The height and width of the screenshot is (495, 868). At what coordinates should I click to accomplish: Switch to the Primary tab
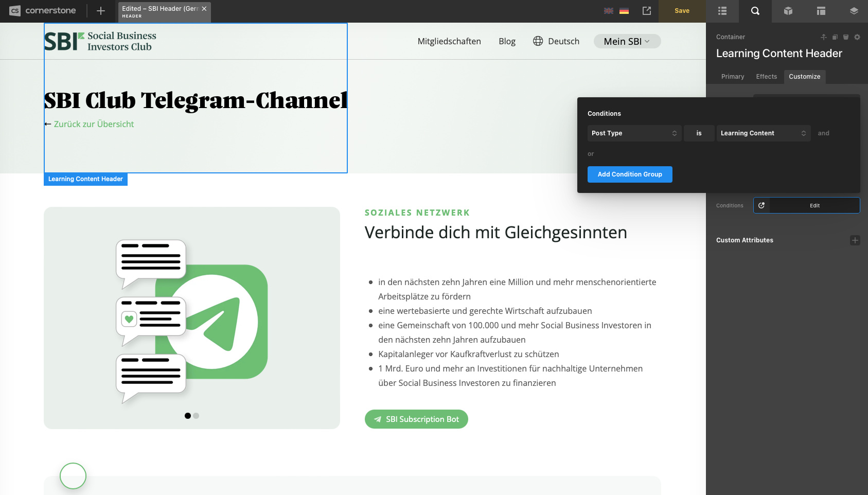coord(732,77)
